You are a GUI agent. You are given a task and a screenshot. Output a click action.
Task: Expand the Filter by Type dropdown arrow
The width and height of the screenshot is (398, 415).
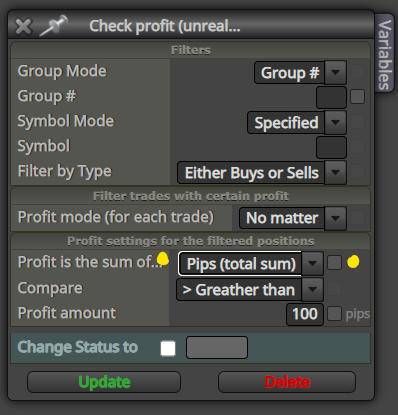click(x=336, y=172)
